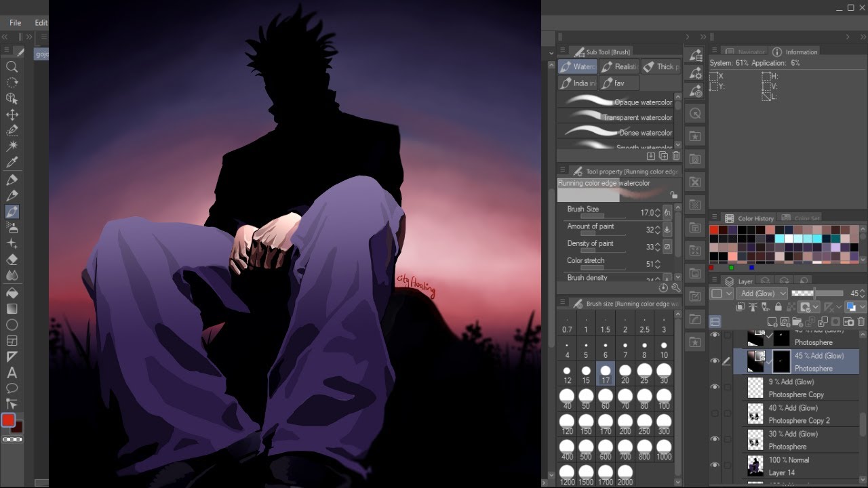Open the palette color dropdown in Layer panel
Viewport: 868px width, 488px height.
click(722, 293)
